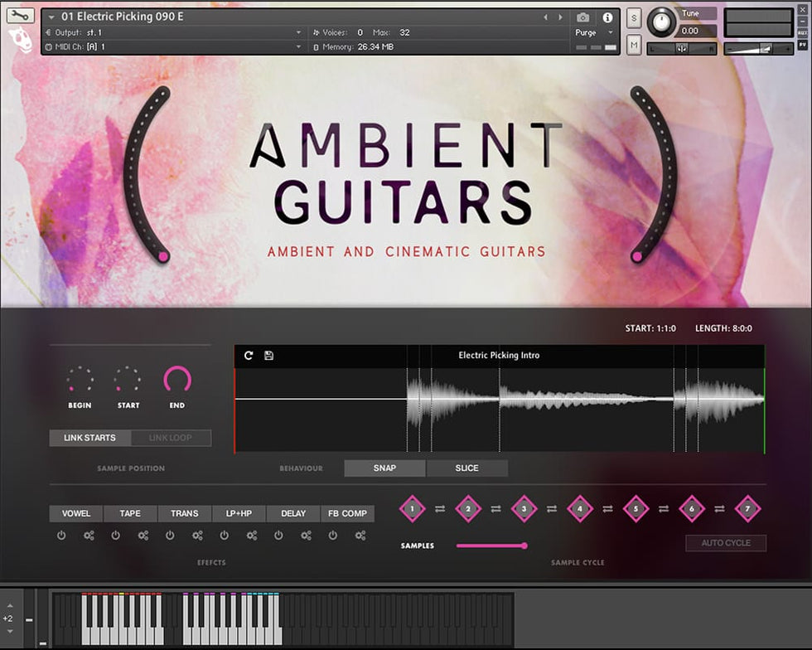
Task: Toggle power for the TAPE effect
Action: tap(115, 536)
